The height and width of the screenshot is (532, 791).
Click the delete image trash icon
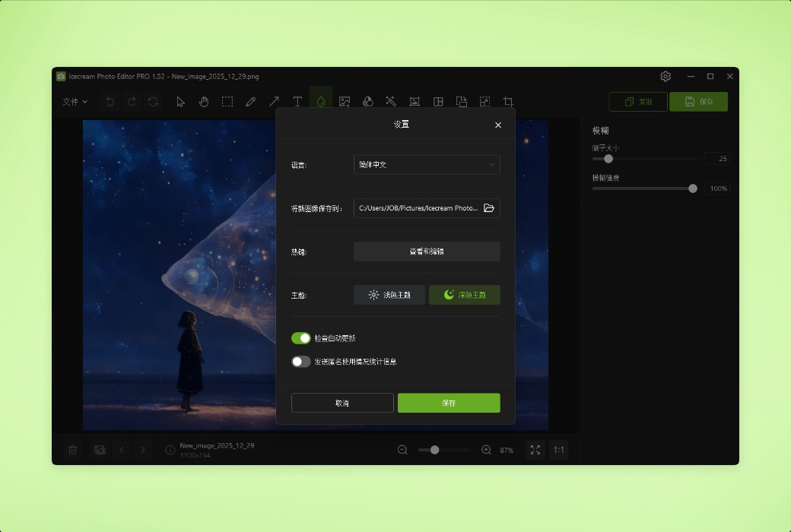tap(72, 450)
